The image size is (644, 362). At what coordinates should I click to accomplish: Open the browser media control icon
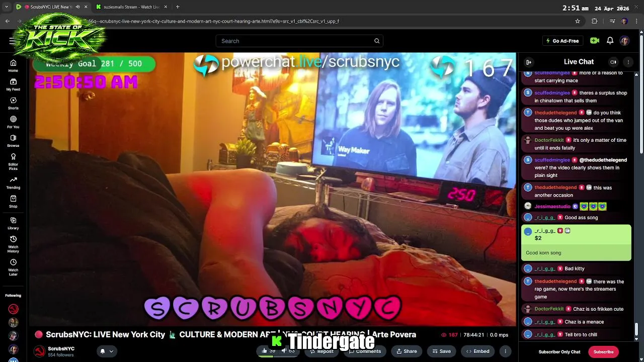(612, 21)
